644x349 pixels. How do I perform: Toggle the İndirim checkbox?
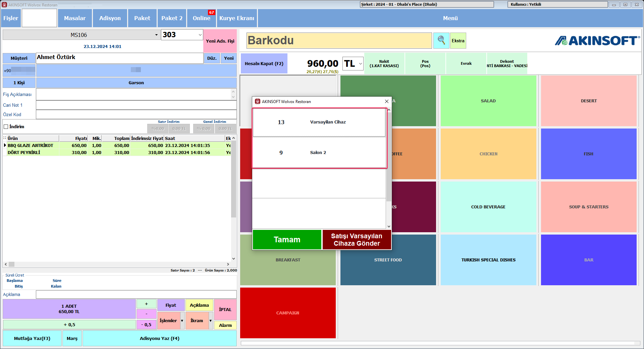coord(6,127)
